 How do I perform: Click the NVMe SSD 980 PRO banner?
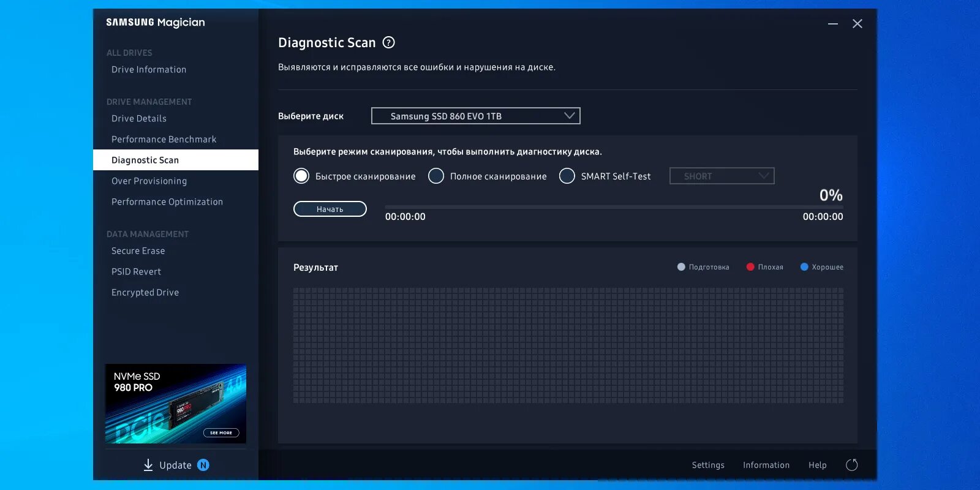176,404
